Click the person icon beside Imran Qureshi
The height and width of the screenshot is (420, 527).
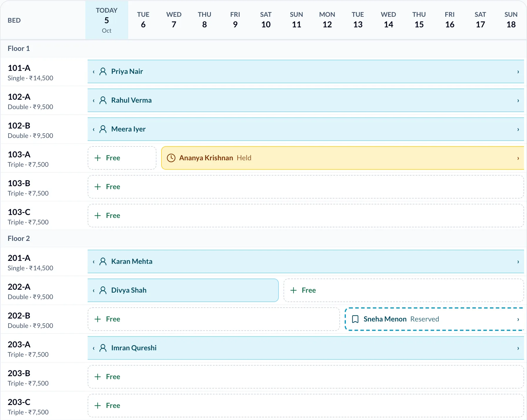[x=103, y=348]
